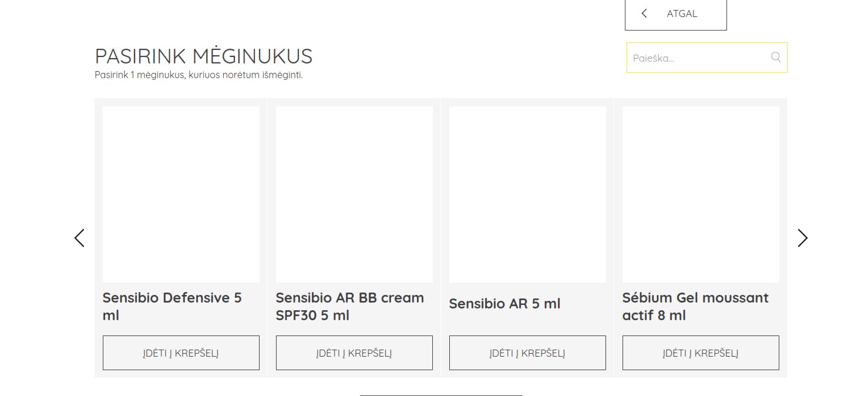Image resolution: width=868 pixels, height=396 pixels.
Task: Add Sébium Gel moussant actif to cart
Action: [x=701, y=353]
